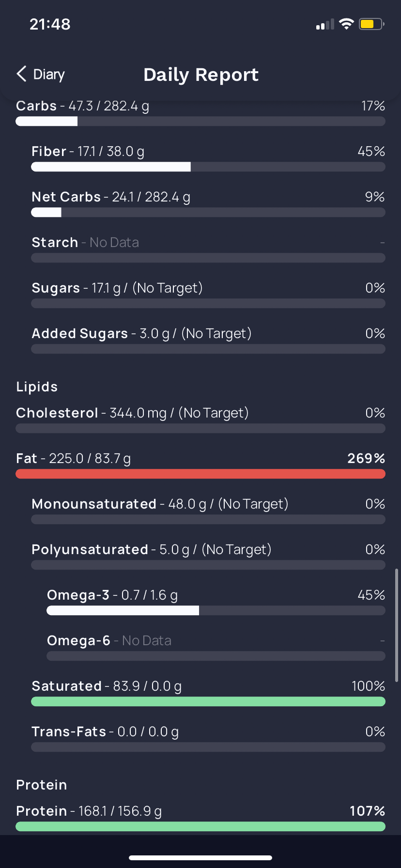The height and width of the screenshot is (868, 401).
Task: Tap the green Saturated fat bar
Action: tap(208, 701)
